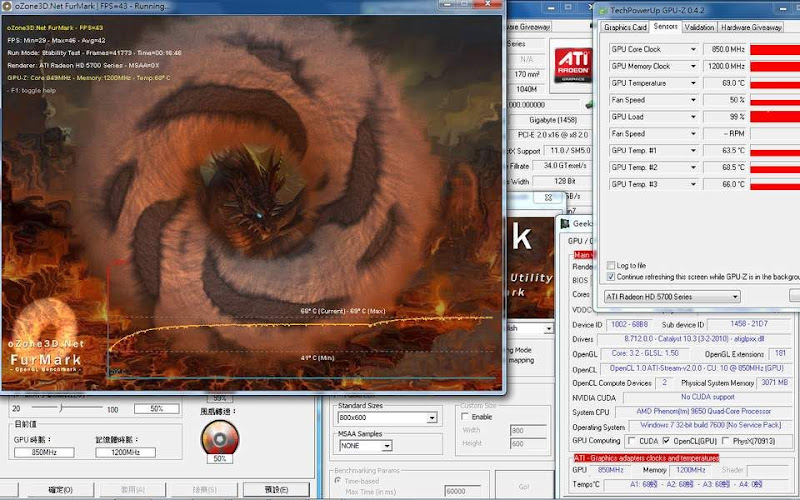This screenshot has width=800, height=500.
Task: Click the 63.5 °C GPU Temp. #1 value
Action: [726, 151]
